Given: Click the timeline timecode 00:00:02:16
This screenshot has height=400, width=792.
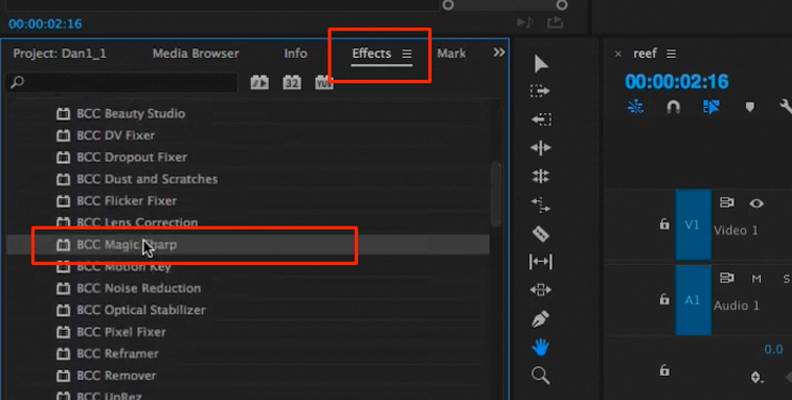Looking at the screenshot, I should 677,82.
